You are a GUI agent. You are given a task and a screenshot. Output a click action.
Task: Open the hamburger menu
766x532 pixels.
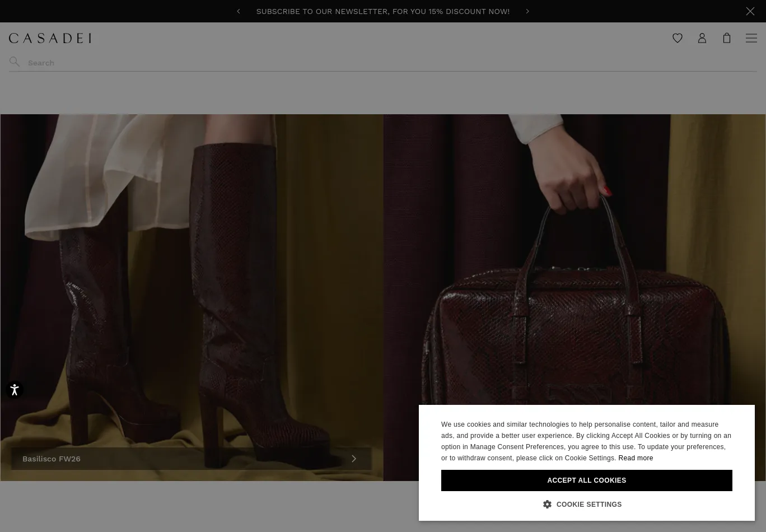pos(751,38)
